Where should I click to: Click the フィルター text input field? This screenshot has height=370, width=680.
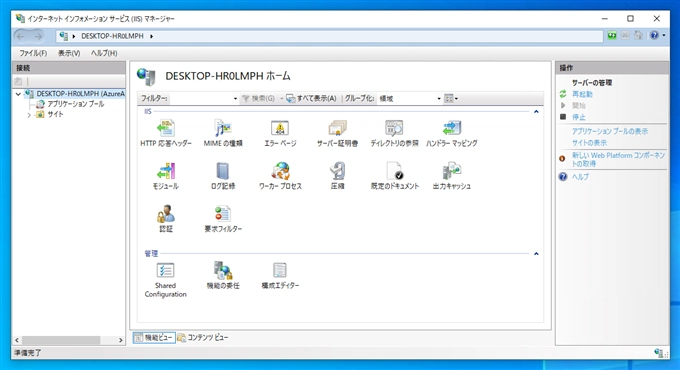click(x=200, y=98)
